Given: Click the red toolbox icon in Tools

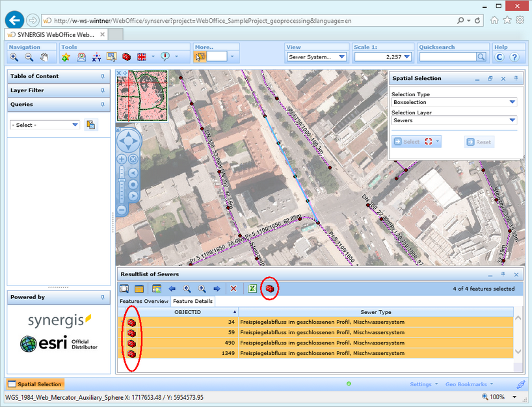Looking at the screenshot, I should tap(127, 57).
